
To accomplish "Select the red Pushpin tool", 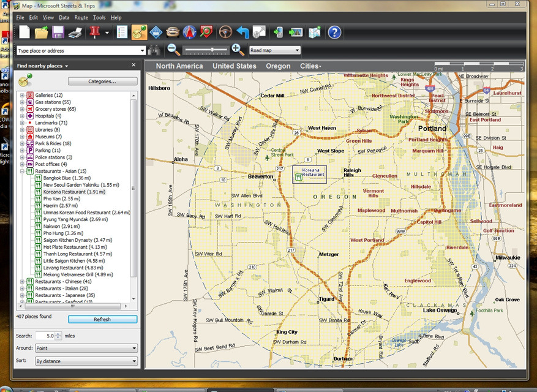I will 94,32.
